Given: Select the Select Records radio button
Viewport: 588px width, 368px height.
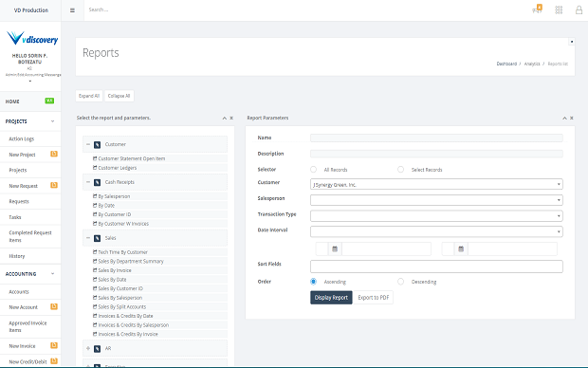Looking at the screenshot, I should click(x=401, y=170).
